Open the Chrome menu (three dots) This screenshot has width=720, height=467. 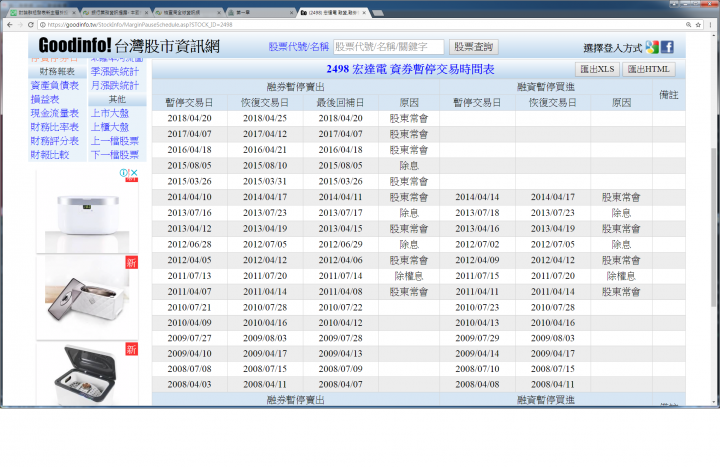pos(712,25)
